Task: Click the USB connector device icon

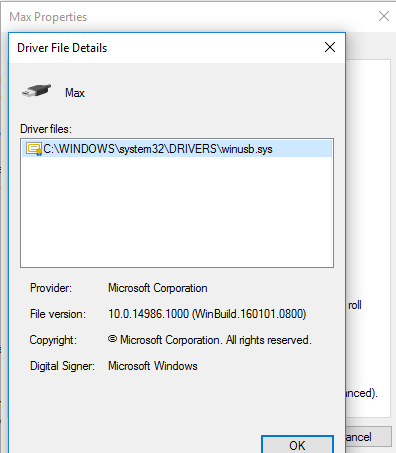Action: [37, 91]
